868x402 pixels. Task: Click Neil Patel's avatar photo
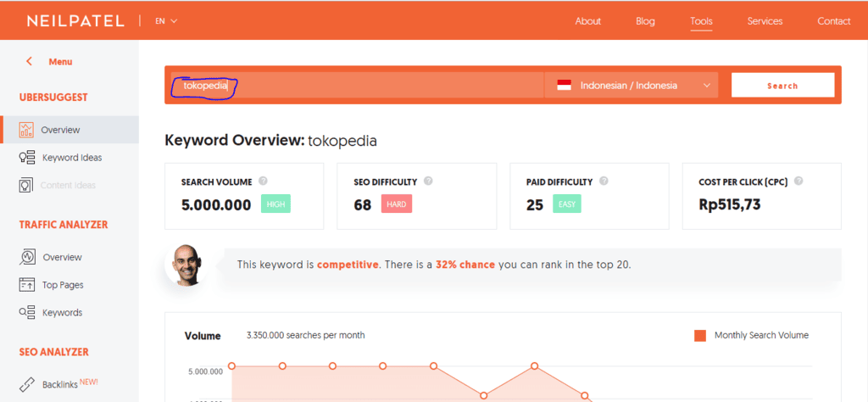coord(186,265)
